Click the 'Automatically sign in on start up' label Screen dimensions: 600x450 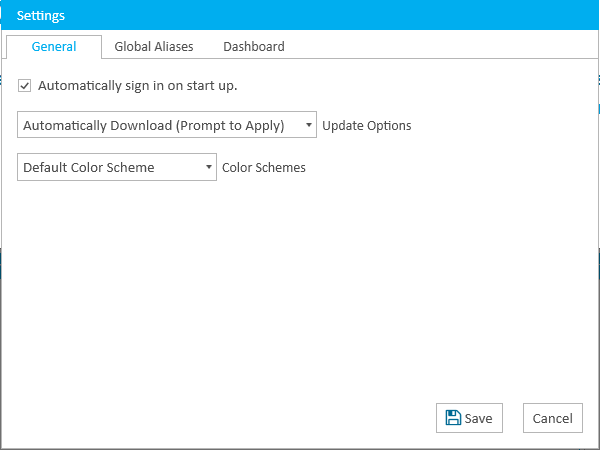point(137,86)
